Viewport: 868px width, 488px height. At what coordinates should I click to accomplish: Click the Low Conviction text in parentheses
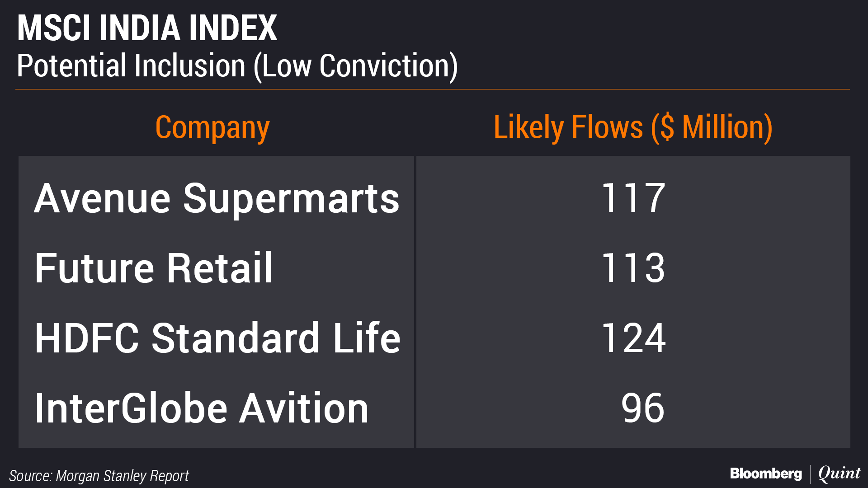[x=355, y=66]
